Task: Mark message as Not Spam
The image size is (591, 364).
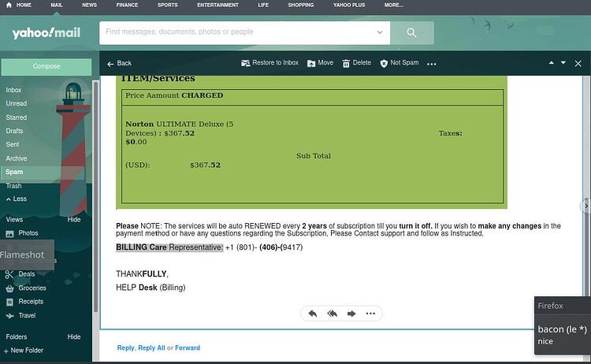Action: coord(400,63)
